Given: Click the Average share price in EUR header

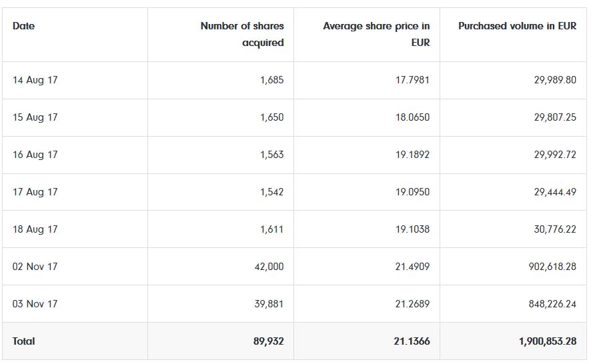Looking at the screenshot, I should [376, 34].
